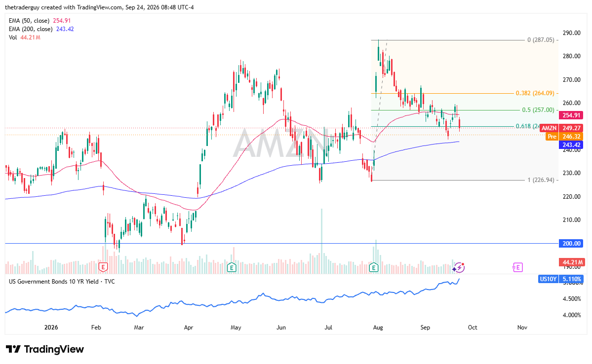592x364 pixels.
Task: Select the Fibonacci 0.382 (264.09) level label
Action: [x=535, y=93]
